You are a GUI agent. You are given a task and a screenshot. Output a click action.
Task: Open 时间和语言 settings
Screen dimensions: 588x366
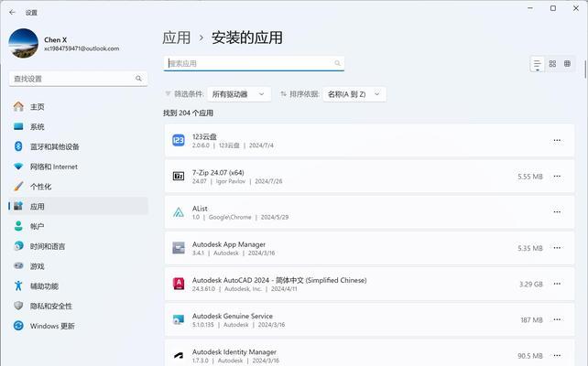click(78, 246)
